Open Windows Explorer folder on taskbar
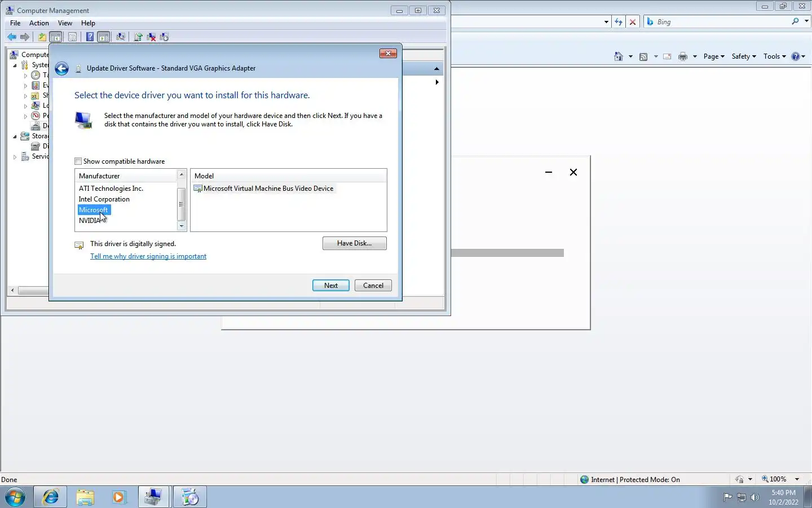This screenshot has height=508, width=812. click(85, 497)
